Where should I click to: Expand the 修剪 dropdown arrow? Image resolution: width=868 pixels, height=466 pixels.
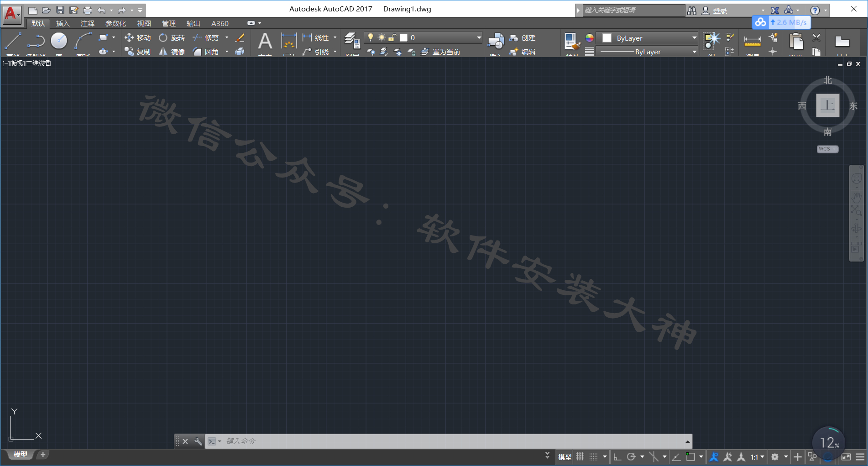[227, 37]
